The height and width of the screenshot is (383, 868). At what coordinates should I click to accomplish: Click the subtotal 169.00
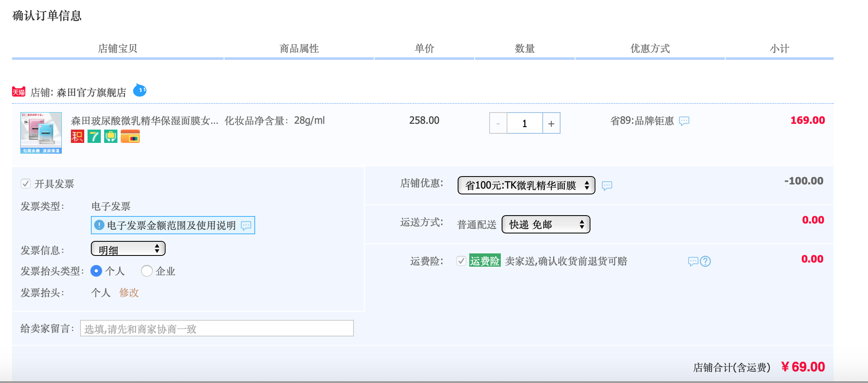pyautogui.click(x=807, y=120)
